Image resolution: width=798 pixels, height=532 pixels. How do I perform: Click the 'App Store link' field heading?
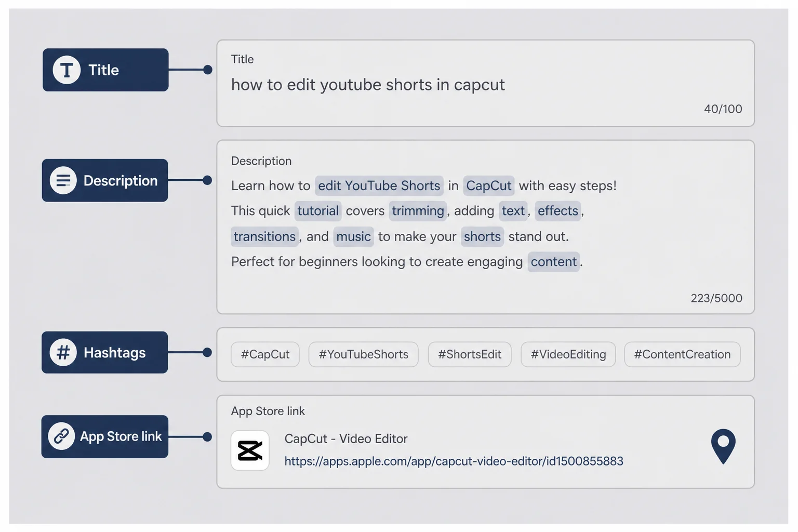[268, 411]
